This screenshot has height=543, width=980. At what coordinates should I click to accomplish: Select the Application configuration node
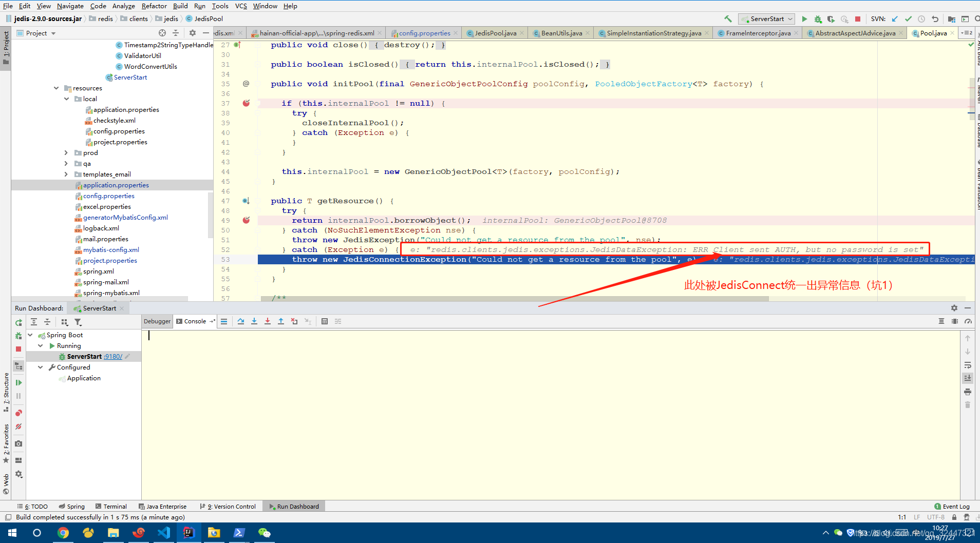(x=84, y=378)
